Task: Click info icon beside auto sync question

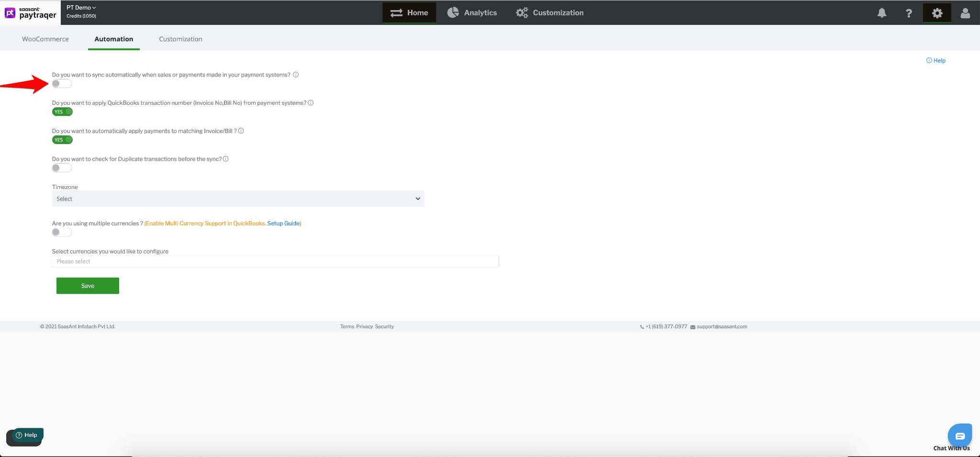Action: click(296, 75)
